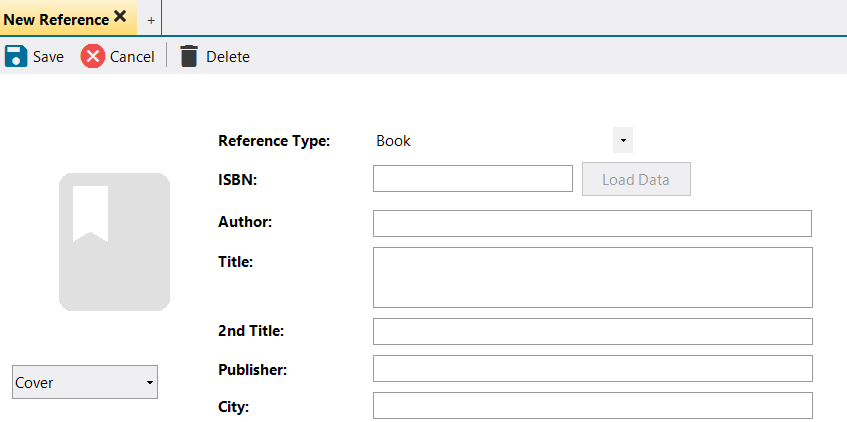Open a new tab with plus button
This screenshot has height=422, width=847.
[x=151, y=20]
